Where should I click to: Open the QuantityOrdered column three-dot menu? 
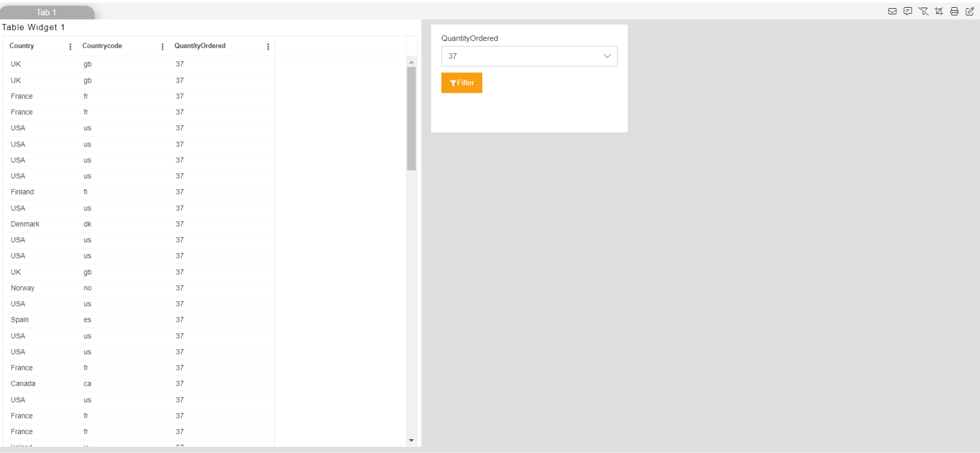point(268,46)
